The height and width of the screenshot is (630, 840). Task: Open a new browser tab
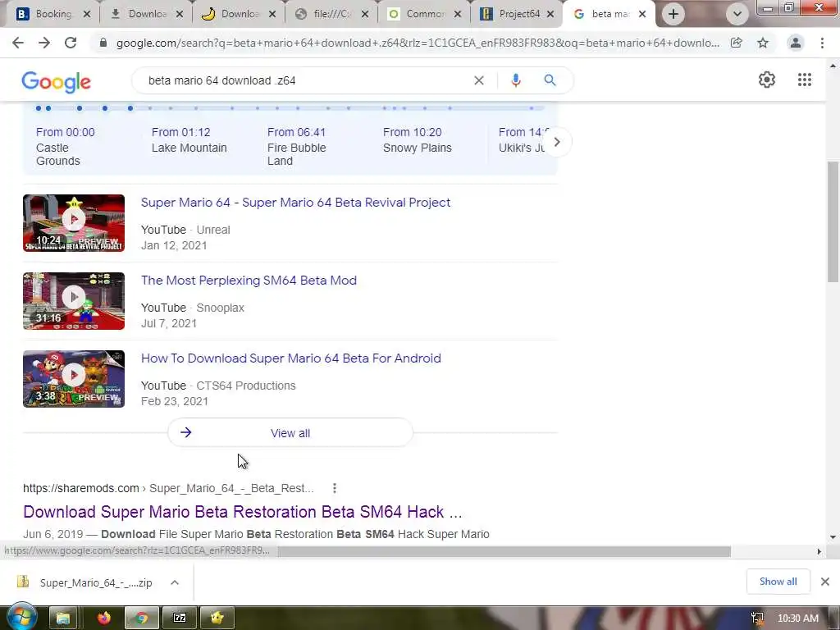[673, 14]
